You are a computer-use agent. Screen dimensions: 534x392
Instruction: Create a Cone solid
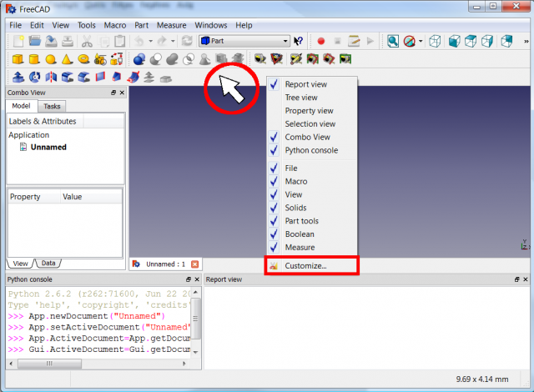67,59
